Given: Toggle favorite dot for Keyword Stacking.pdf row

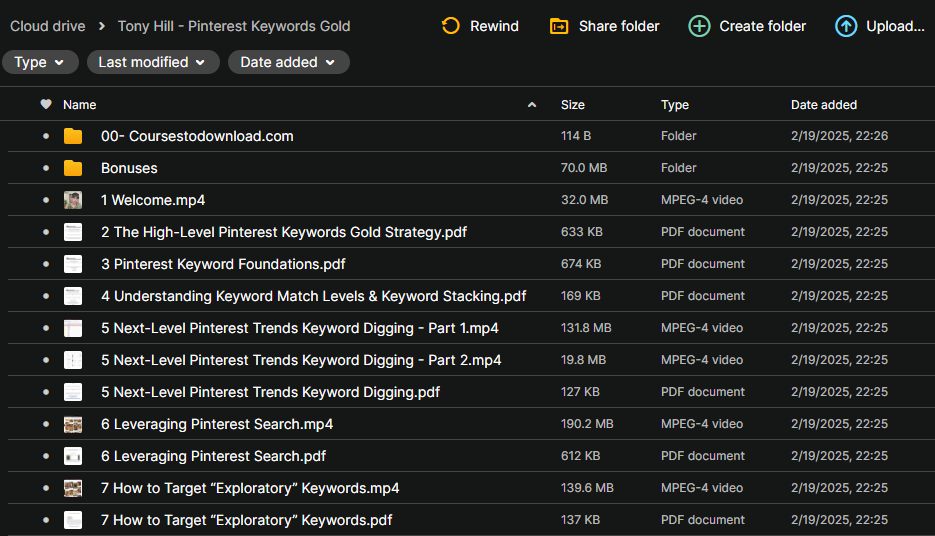Looking at the screenshot, I should (46, 296).
